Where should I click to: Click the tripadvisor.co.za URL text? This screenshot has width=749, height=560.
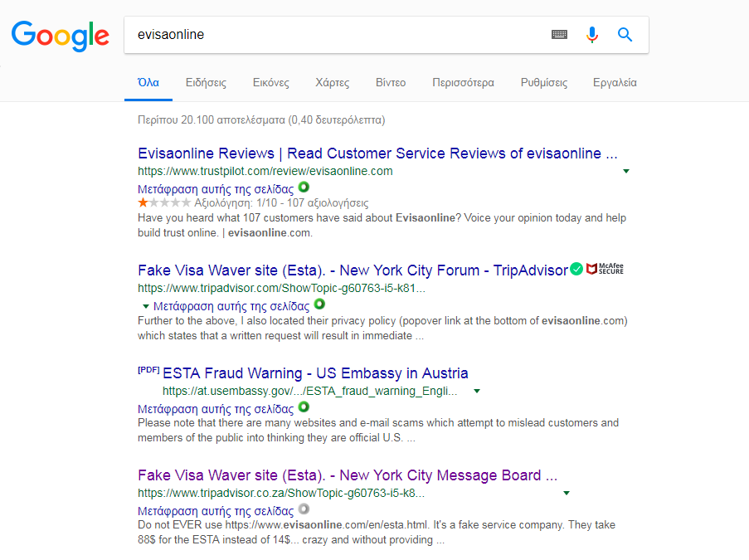tap(281, 493)
